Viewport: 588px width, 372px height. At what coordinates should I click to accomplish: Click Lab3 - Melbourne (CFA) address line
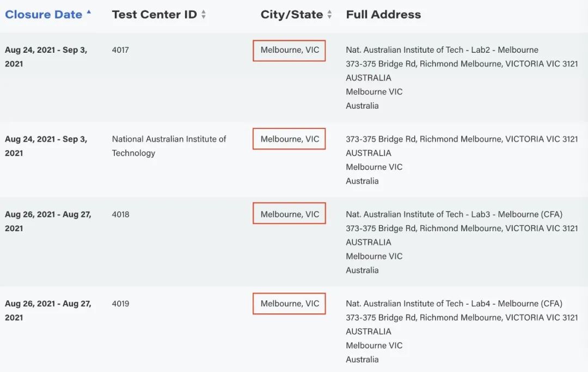click(x=454, y=214)
